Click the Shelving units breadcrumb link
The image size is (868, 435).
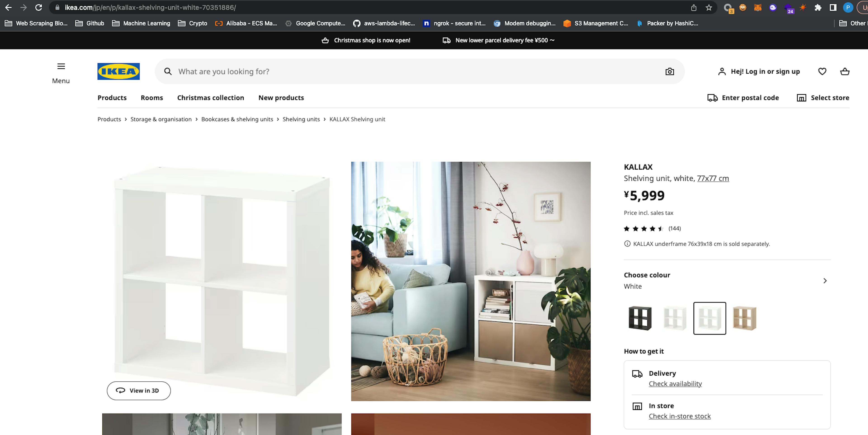301,119
